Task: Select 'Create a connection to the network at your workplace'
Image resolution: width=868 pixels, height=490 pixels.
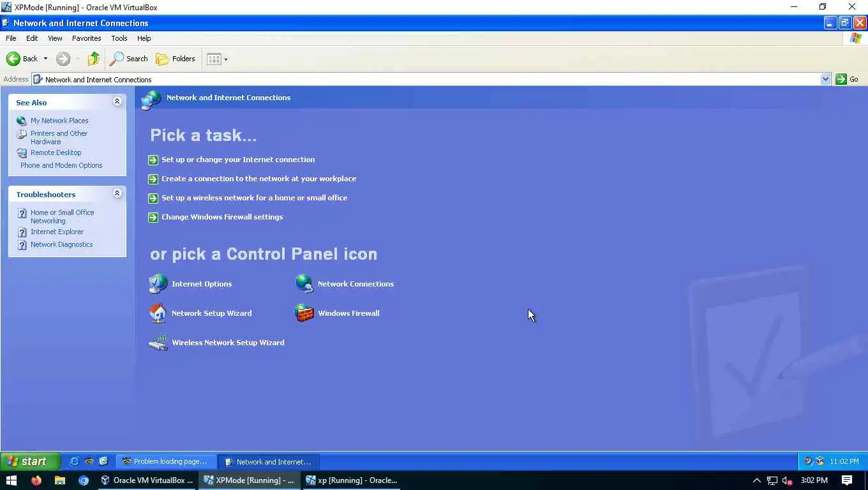Action: tap(258, 179)
